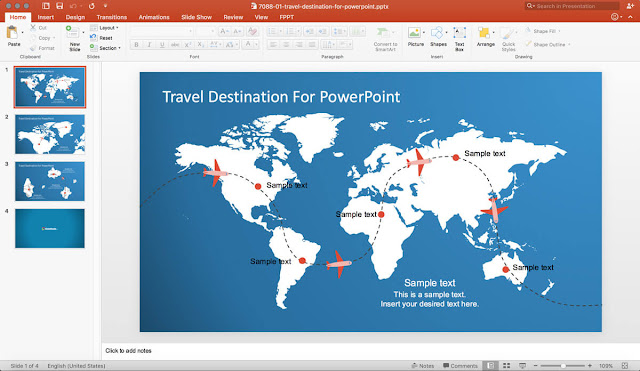Open the Insert tab
Viewport: 640px width, 371px height.
click(x=46, y=17)
